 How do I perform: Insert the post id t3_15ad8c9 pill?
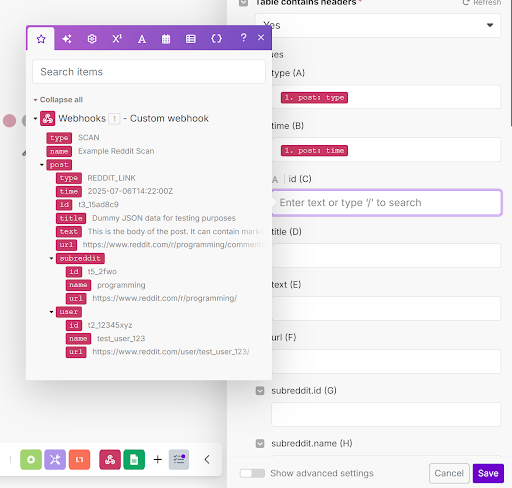pos(64,205)
